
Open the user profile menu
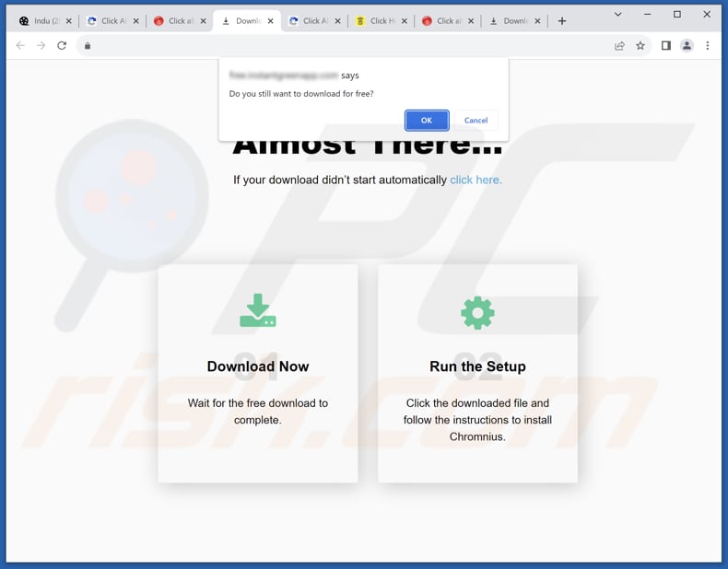pos(687,45)
